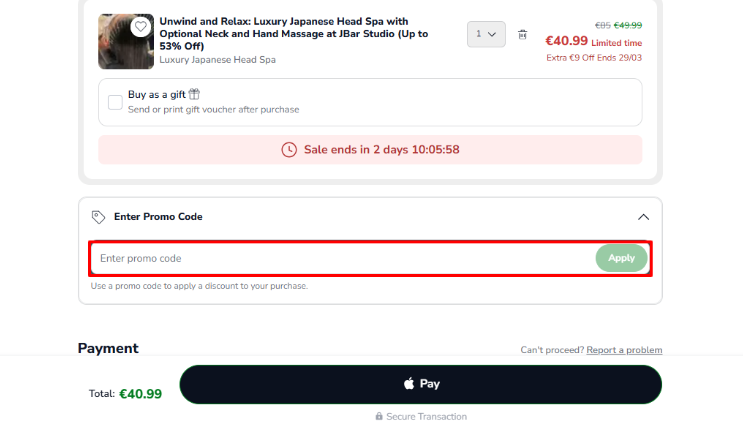Screen dimensions: 743x432
Task: Click the promo code tag icon
Action: (98, 217)
